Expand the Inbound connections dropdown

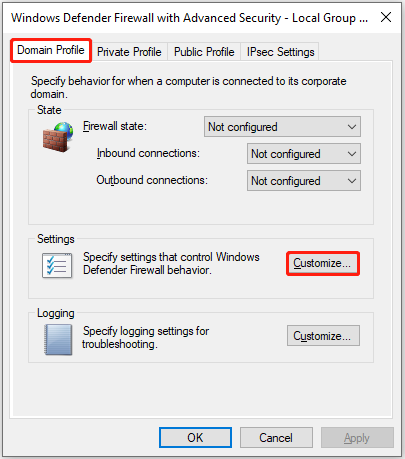[303, 154]
